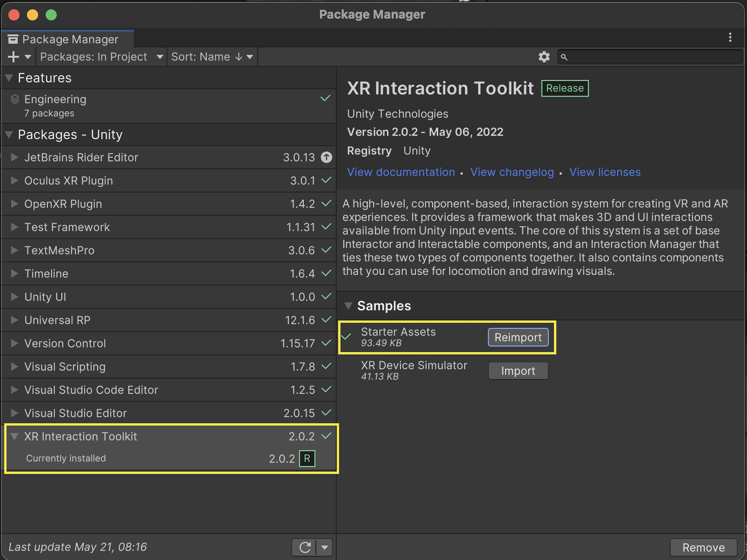
Task: Click the Unity Technologies author text
Action: [x=398, y=114]
